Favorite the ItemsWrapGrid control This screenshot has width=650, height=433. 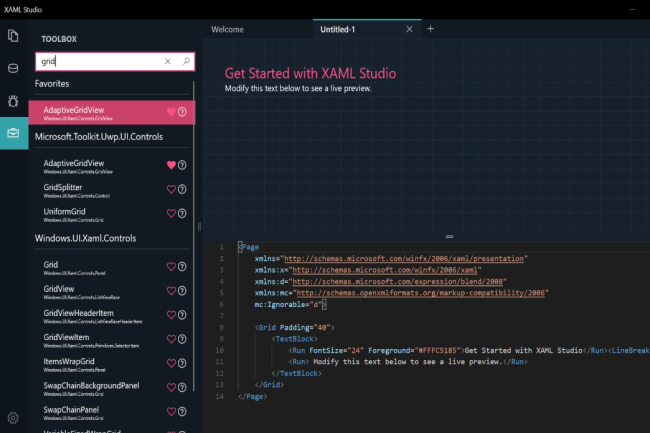point(171,363)
